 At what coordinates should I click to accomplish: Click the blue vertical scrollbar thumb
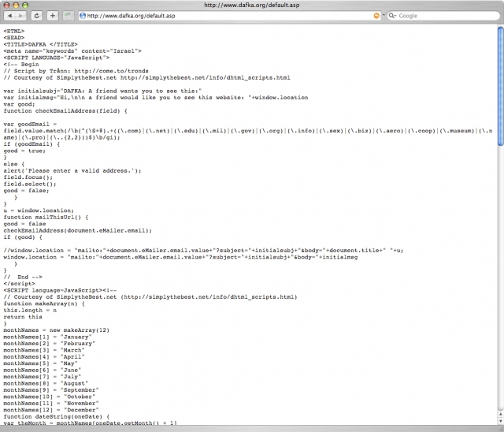coord(499,86)
